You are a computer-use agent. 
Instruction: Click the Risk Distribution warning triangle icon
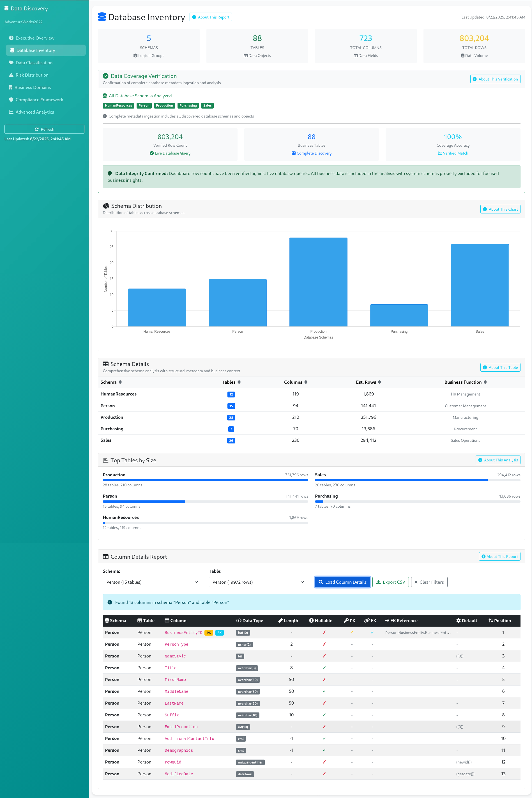[11, 75]
